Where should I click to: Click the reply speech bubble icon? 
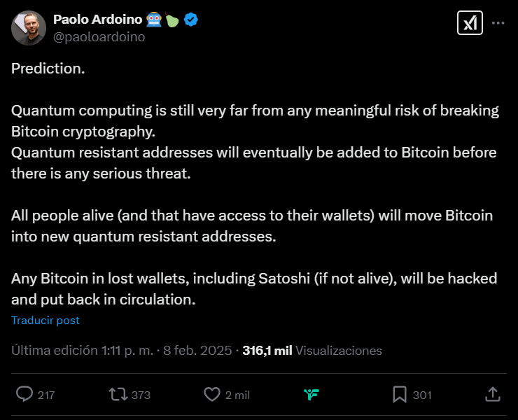tap(24, 394)
